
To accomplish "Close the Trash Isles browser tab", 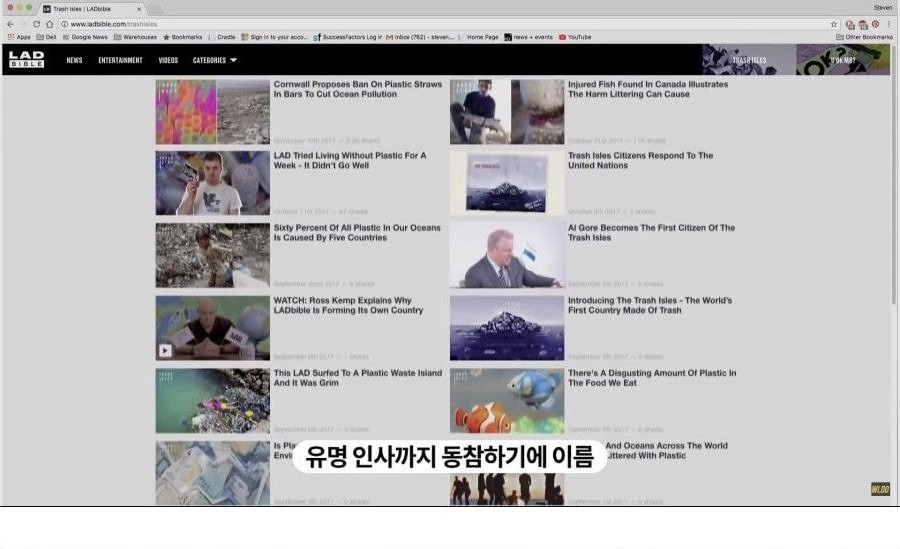I will 139,9.
